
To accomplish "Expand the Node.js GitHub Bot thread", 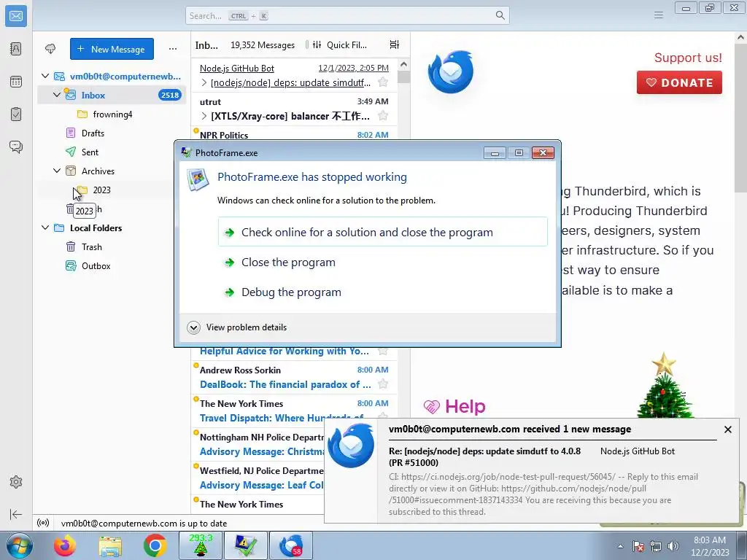I will click(x=204, y=82).
